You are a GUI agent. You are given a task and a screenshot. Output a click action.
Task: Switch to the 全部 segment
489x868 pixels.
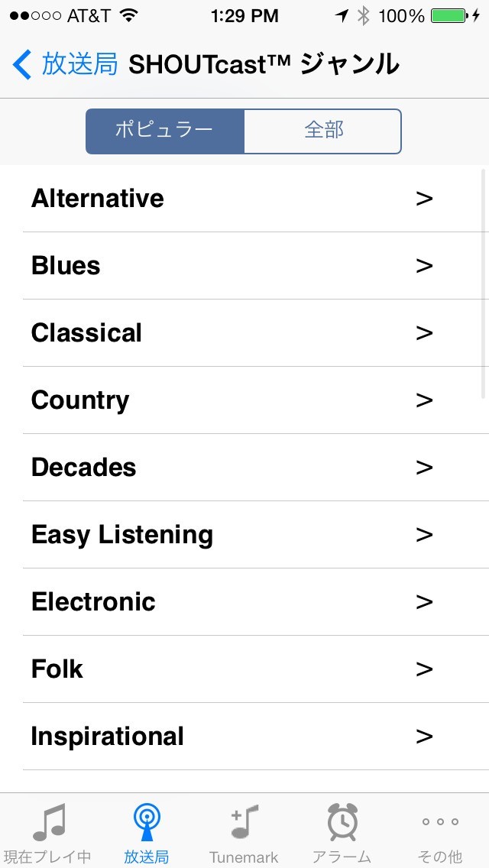pyautogui.click(x=323, y=131)
